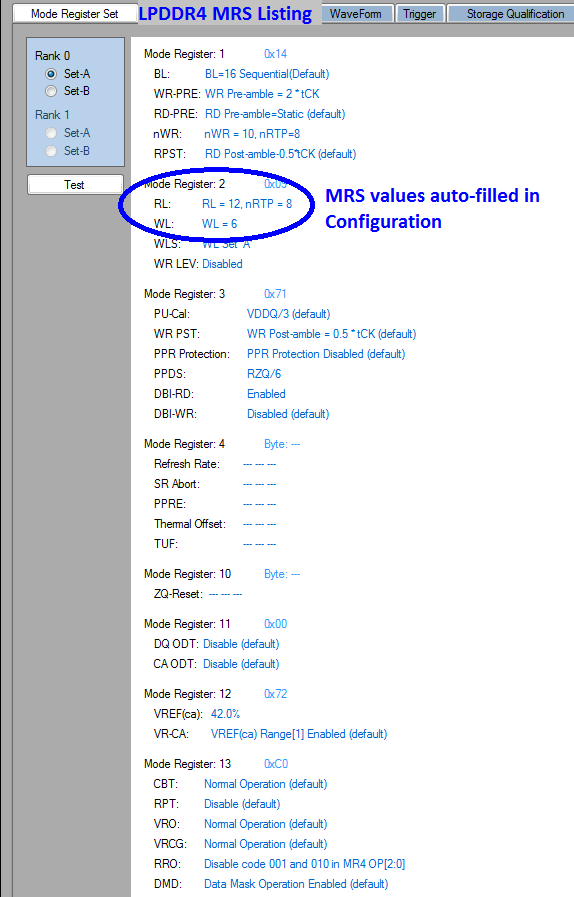Click the Thermal Offset label
This screenshot has height=897, width=574.
coord(189,524)
